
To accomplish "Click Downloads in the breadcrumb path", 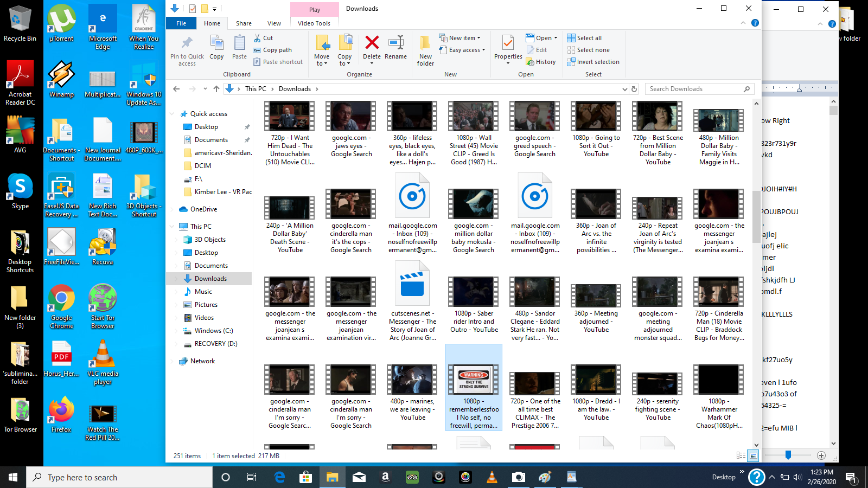I will (295, 89).
